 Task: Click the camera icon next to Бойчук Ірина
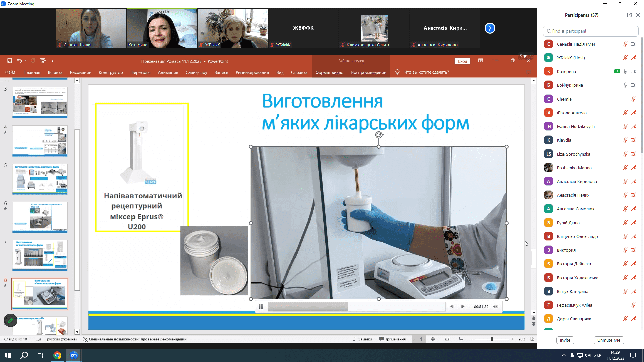(x=633, y=85)
